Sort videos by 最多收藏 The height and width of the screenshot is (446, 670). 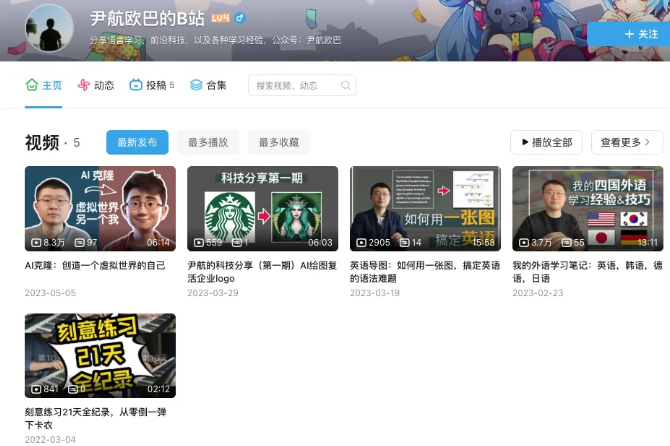click(279, 142)
